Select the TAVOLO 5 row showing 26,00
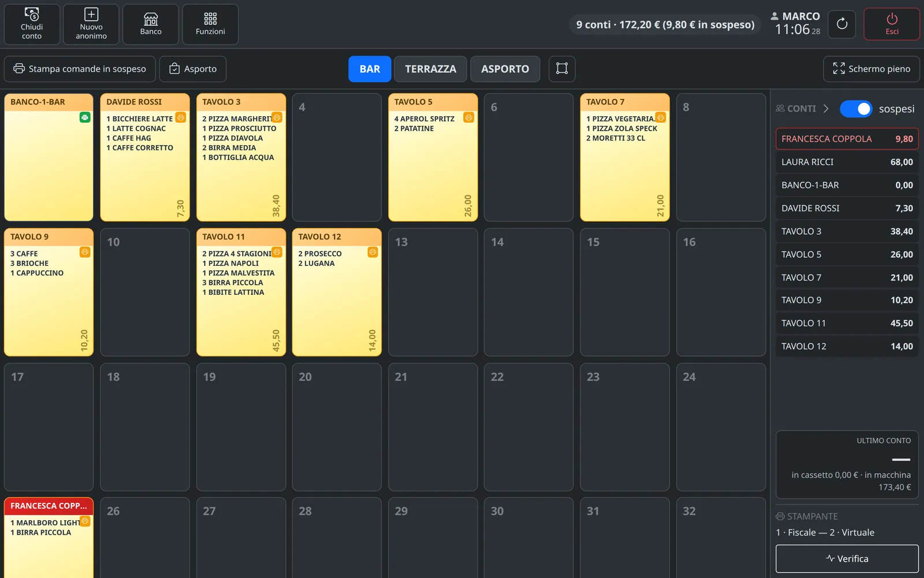The width and height of the screenshot is (924, 578). pos(847,254)
